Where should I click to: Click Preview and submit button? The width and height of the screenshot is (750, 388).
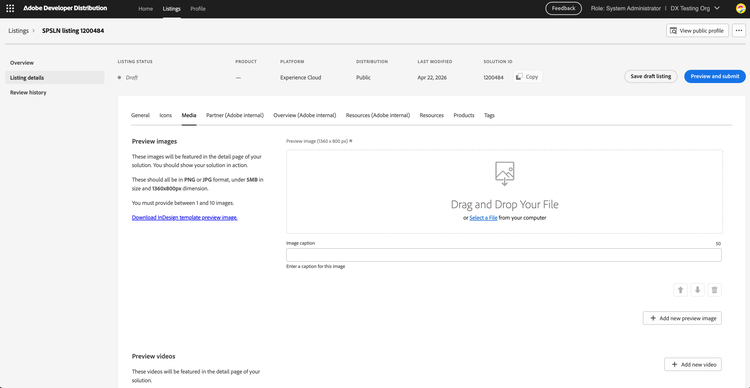pyautogui.click(x=715, y=77)
